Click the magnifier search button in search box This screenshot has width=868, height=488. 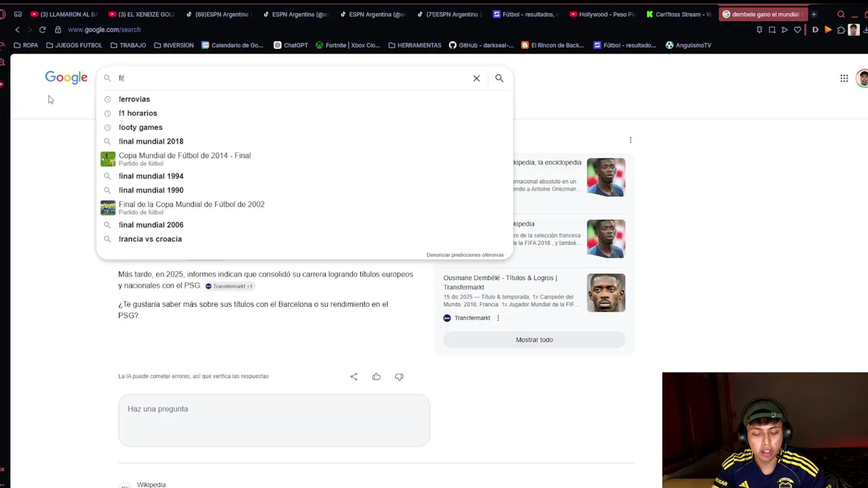coord(499,78)
